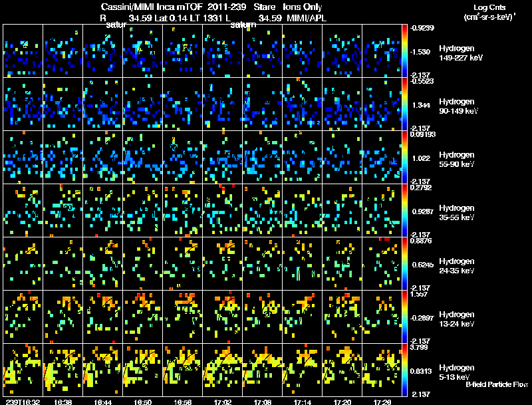The width and height of the screenshot is (532, 405).
Task: Open the 13-24 keV panel at 16:56
Action: [x=182, y=317]
